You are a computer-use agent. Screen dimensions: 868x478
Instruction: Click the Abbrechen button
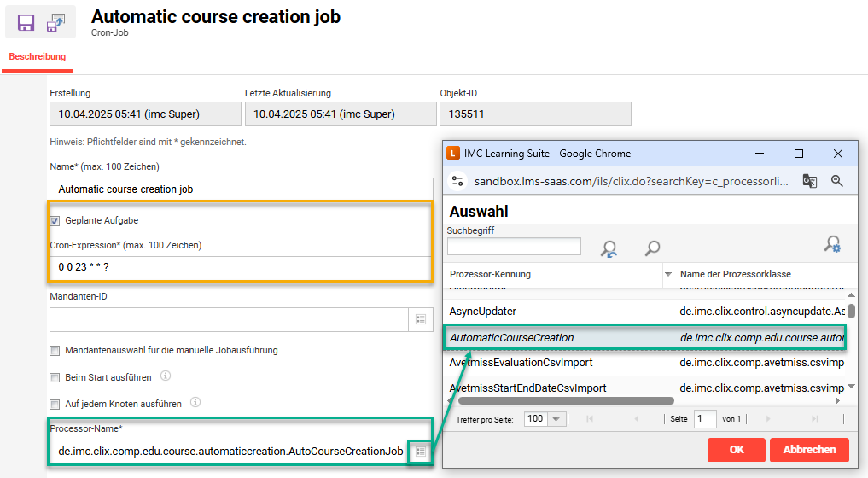click(x=809, y=450)
